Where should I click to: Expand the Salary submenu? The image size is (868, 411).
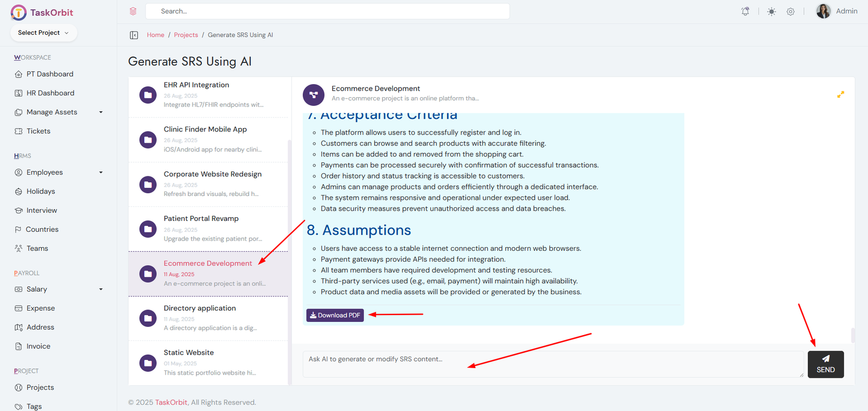[100, 289]
